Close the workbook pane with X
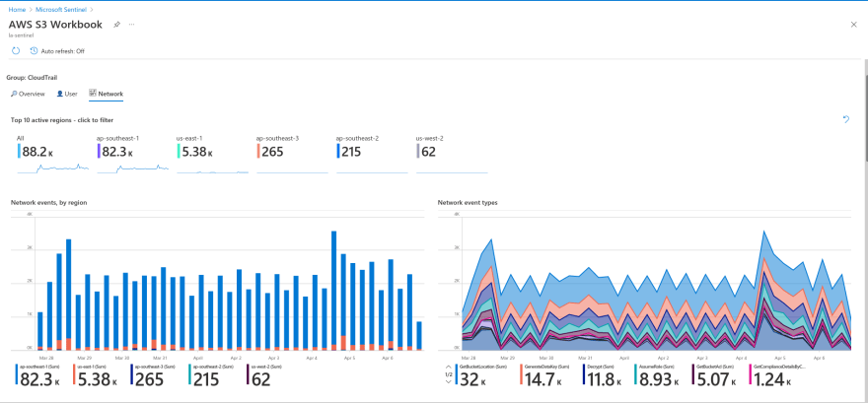This screenshot has width=868, height=403. [853, 25]
